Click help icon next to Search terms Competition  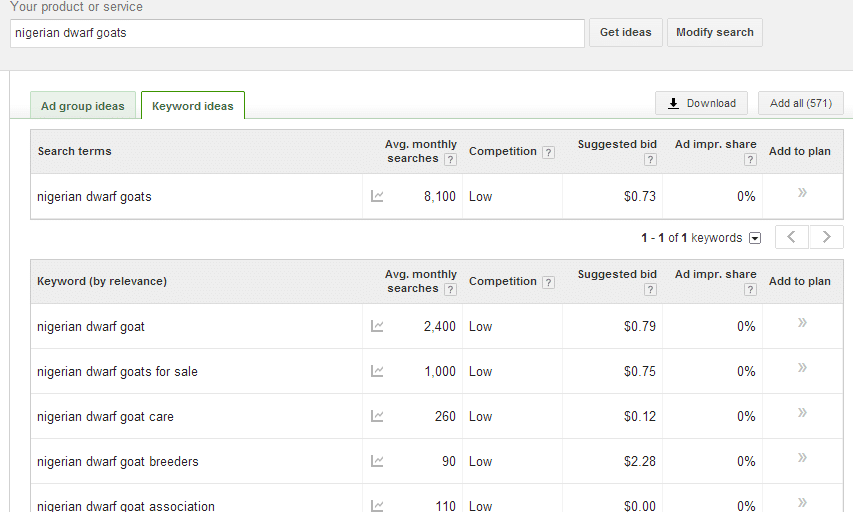coord(549,152)
